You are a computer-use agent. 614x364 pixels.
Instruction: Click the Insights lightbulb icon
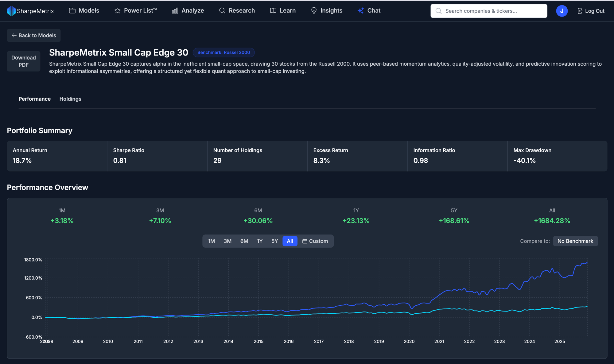pyautogui.click(x=314, y=11)
